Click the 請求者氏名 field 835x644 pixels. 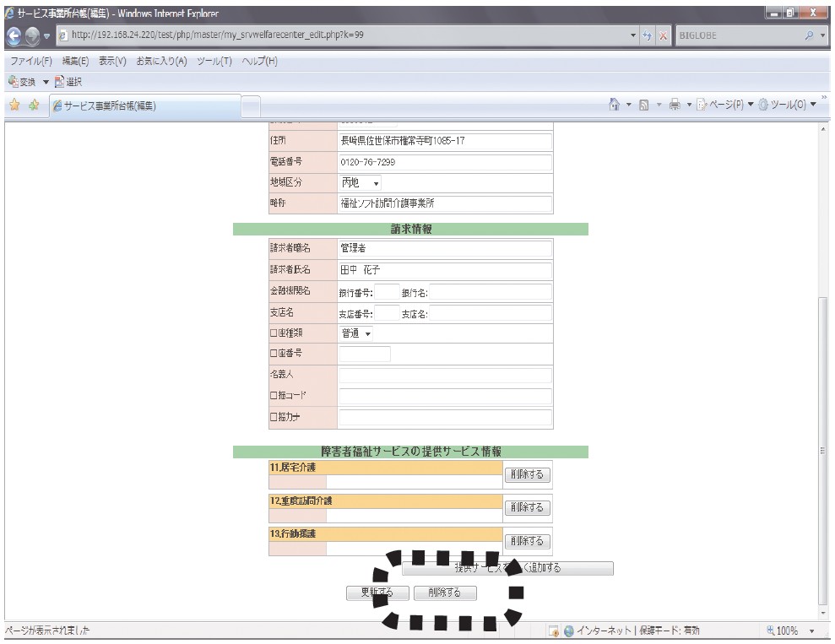click(x=445, y=270)
